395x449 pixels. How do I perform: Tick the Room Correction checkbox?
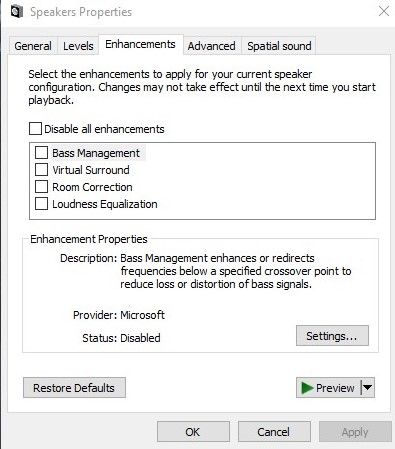pos(41,187)
